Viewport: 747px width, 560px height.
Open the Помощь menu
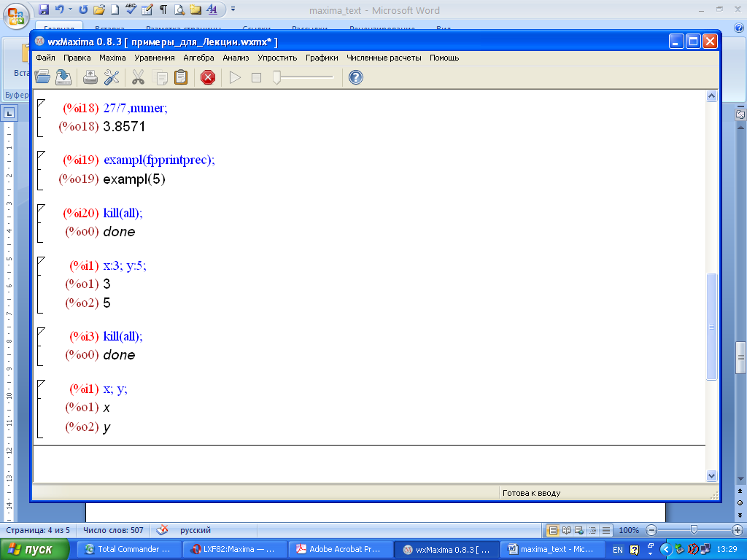[x=444, y=58]
